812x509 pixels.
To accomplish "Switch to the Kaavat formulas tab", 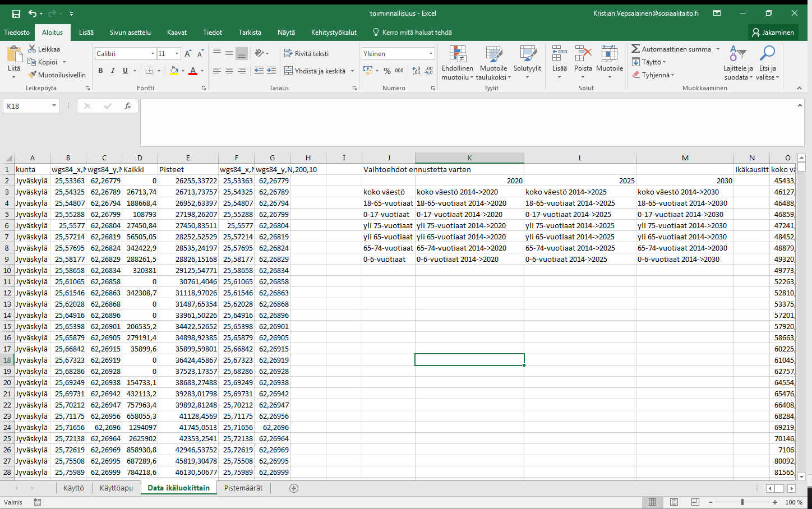I will [x=177, y=33].
